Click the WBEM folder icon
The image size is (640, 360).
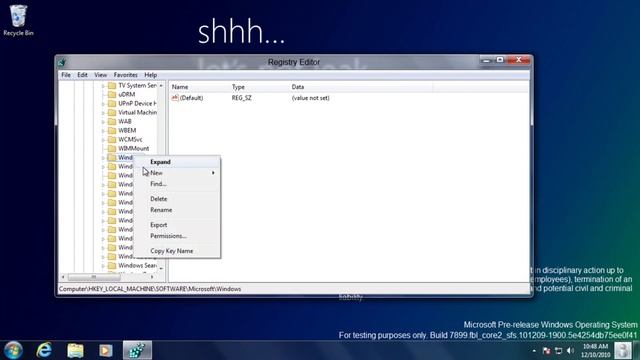coord(112,130)
